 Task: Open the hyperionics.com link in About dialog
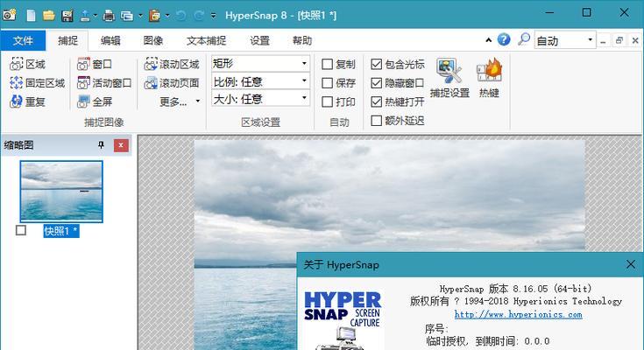click(519, 314)
